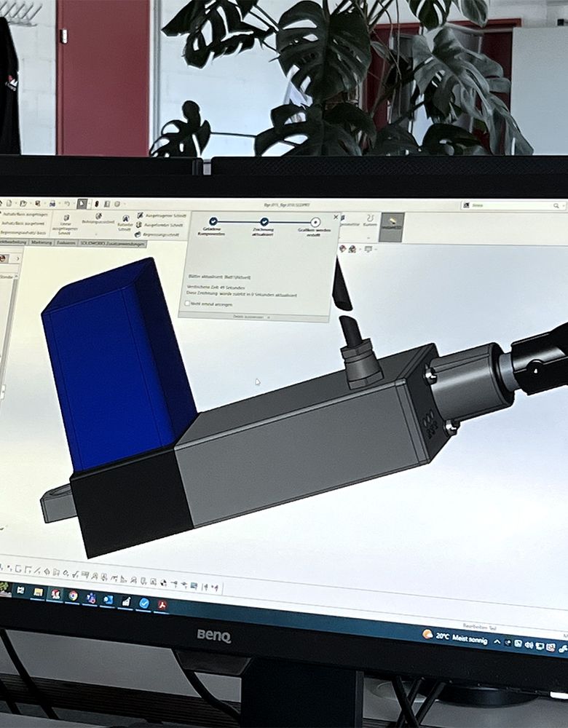Select Linear ausgetragener Schnitt tool
The image size is (568, 728).
point(66,225)
